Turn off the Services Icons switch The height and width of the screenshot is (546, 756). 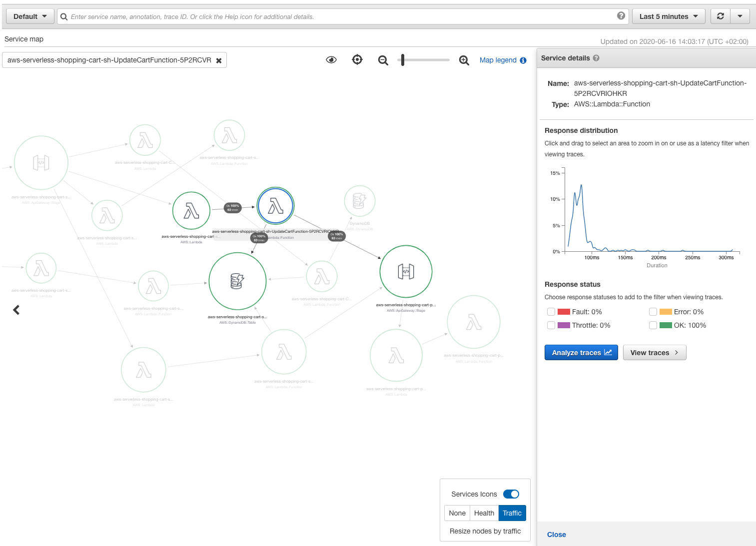click(511, 494)
